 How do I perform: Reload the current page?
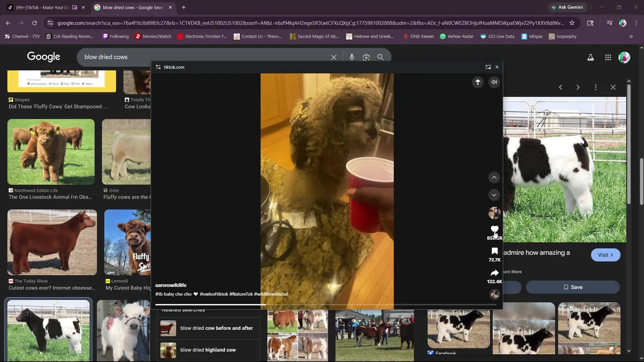[34, 23]
